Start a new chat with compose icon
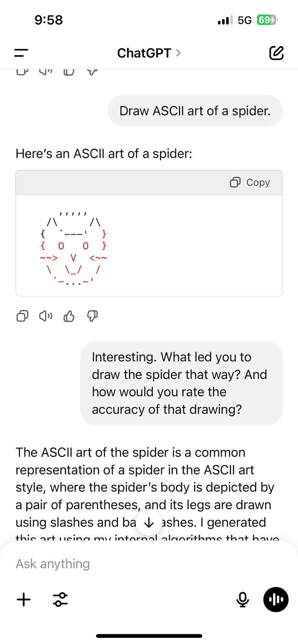This screenshot has width=298, height=644. (x=276, y=53)
